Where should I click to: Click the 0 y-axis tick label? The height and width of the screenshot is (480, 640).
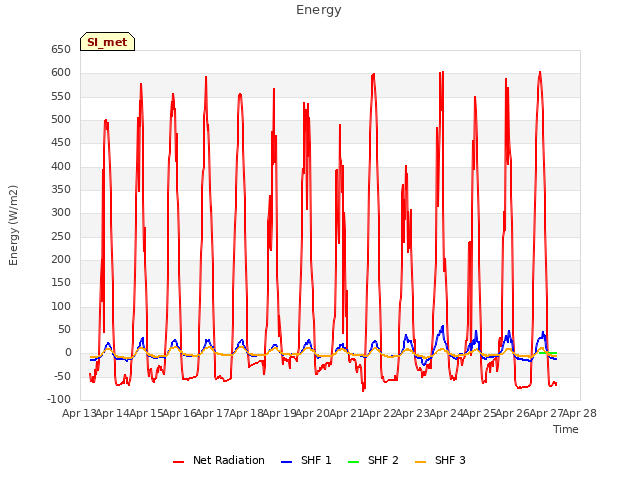point(68,353)
